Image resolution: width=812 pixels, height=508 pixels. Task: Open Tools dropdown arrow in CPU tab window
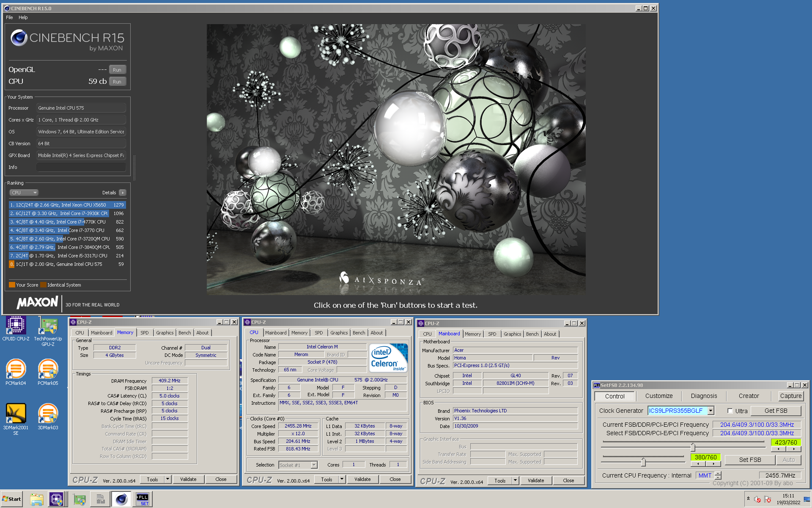342,479
